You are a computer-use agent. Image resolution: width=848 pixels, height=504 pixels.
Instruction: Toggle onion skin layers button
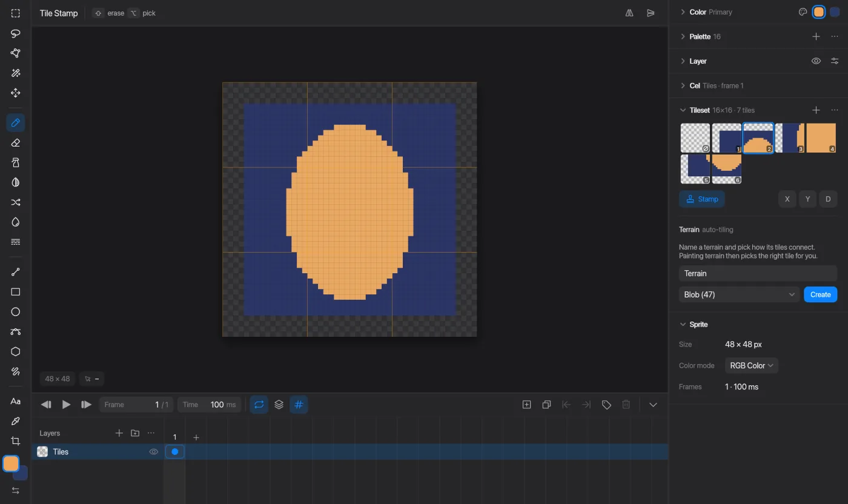coord(279,405)
